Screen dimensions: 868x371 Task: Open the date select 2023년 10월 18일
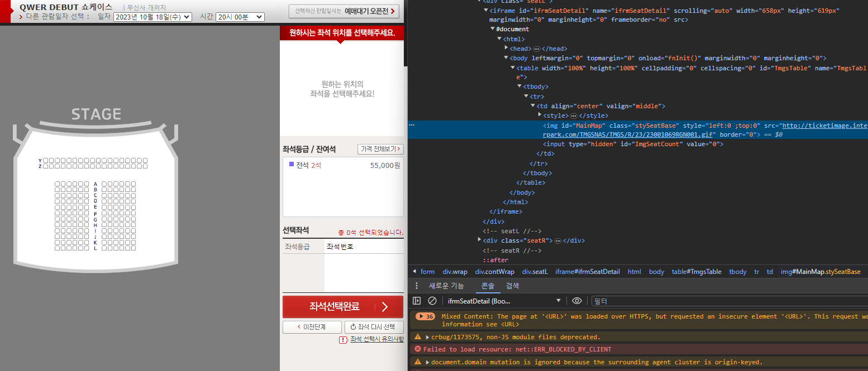(x=152, y=17)
